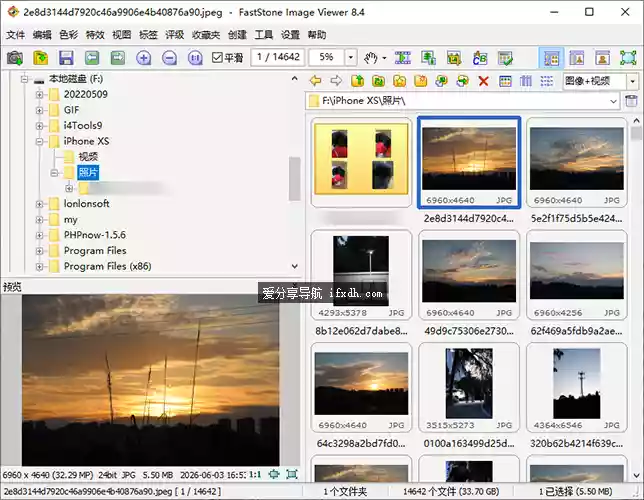
Task: Go up one folder level icon
Action: point(358,81)
